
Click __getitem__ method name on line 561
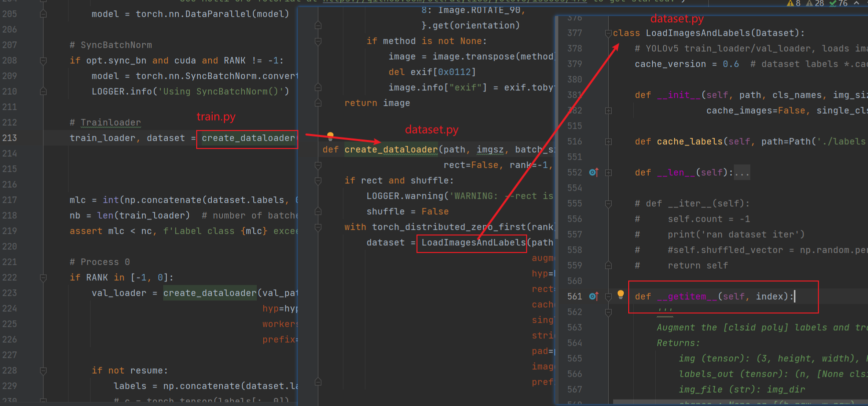(687, 296)
